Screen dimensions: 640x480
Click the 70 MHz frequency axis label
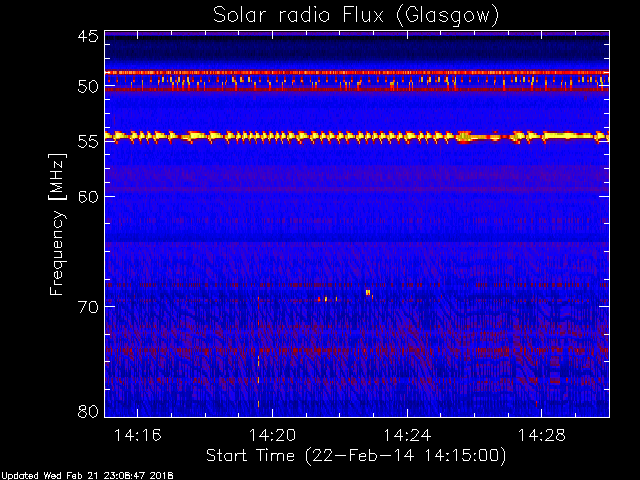89,307
